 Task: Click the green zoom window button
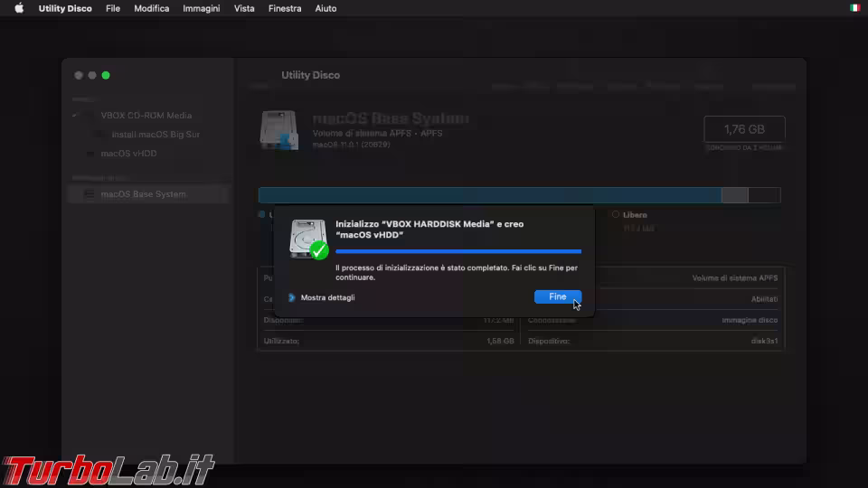(106, 75)
